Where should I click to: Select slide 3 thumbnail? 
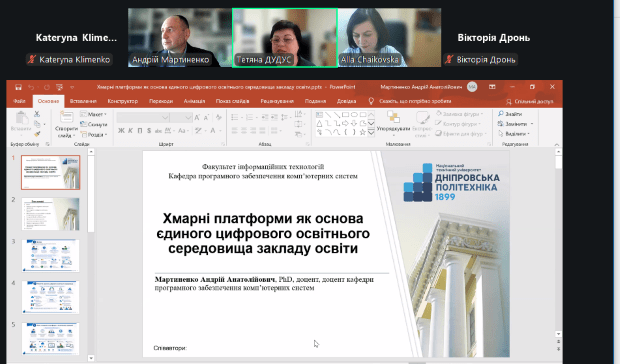(x=51, y=255)
